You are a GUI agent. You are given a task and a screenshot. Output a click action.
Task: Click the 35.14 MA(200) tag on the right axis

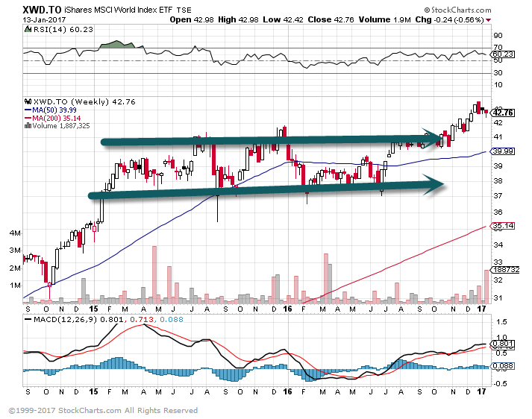point(503,226)
